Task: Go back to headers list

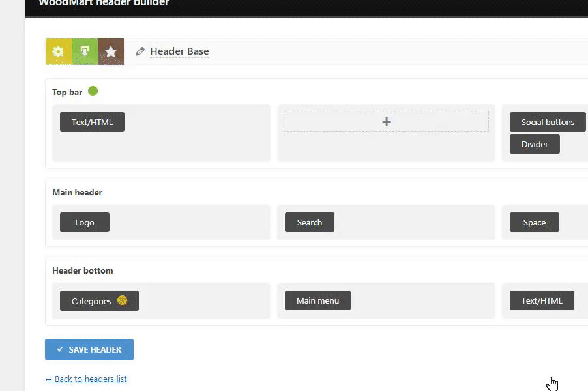Action: coord(86,379)
